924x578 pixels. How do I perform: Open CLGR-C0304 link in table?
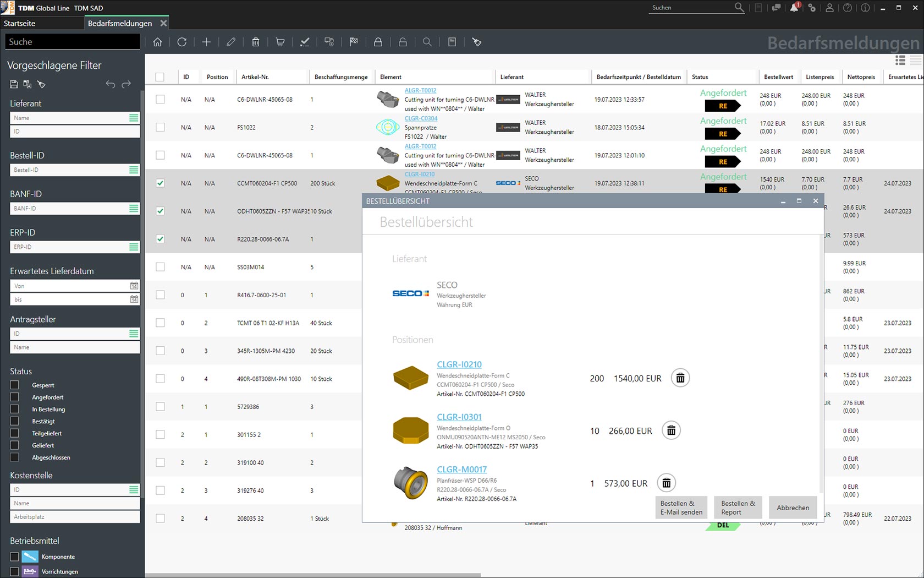pos(421,118)
